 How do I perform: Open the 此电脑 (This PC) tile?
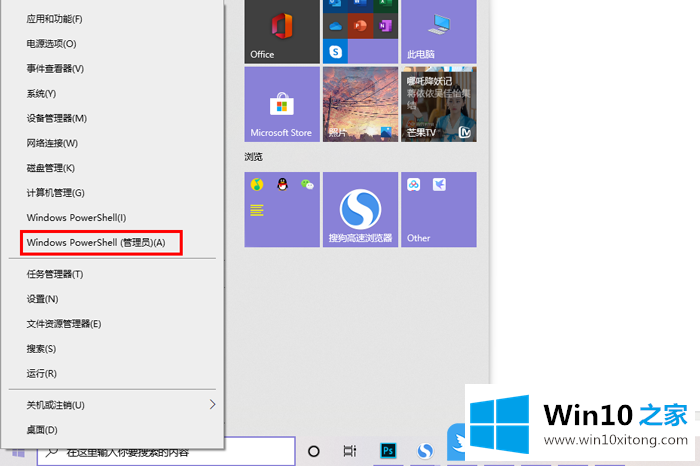pos(439,31)
